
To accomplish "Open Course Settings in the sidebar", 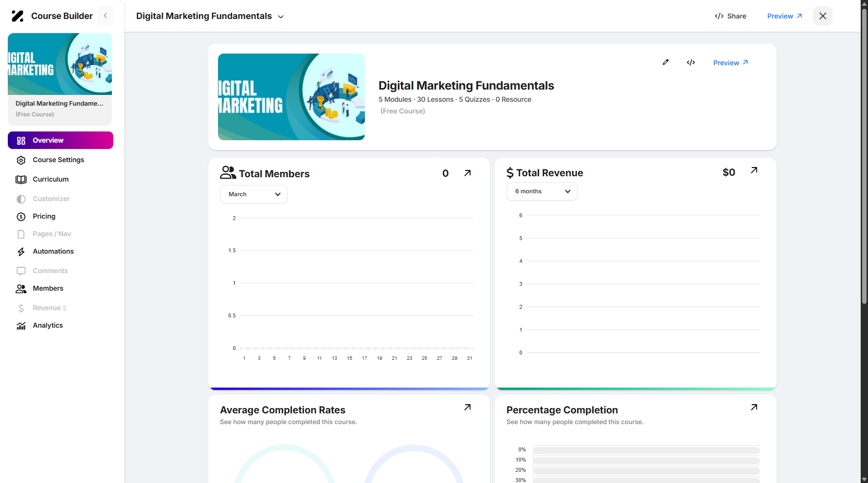I will pyautogui.click(x=58, y=160).
